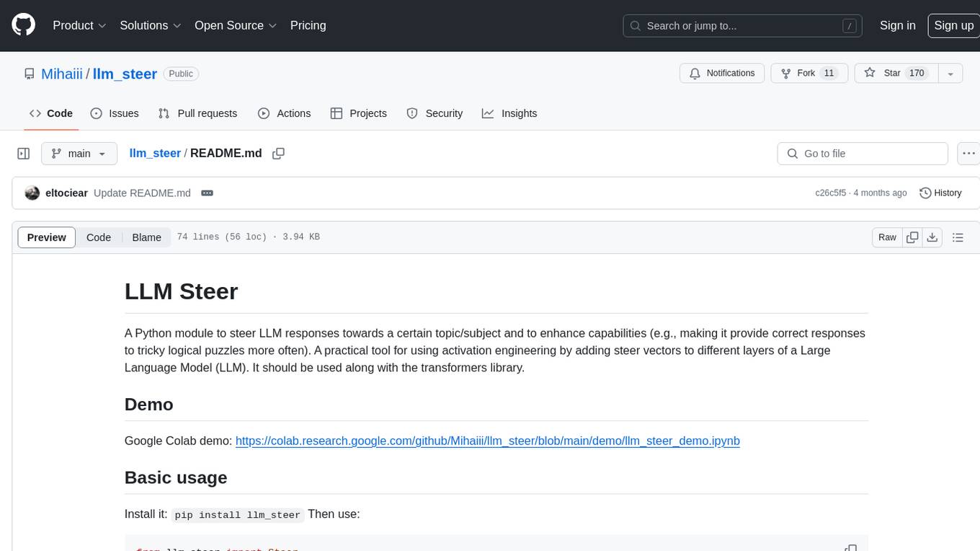
Task: Open the file History
Action: (x=940, y=193)
